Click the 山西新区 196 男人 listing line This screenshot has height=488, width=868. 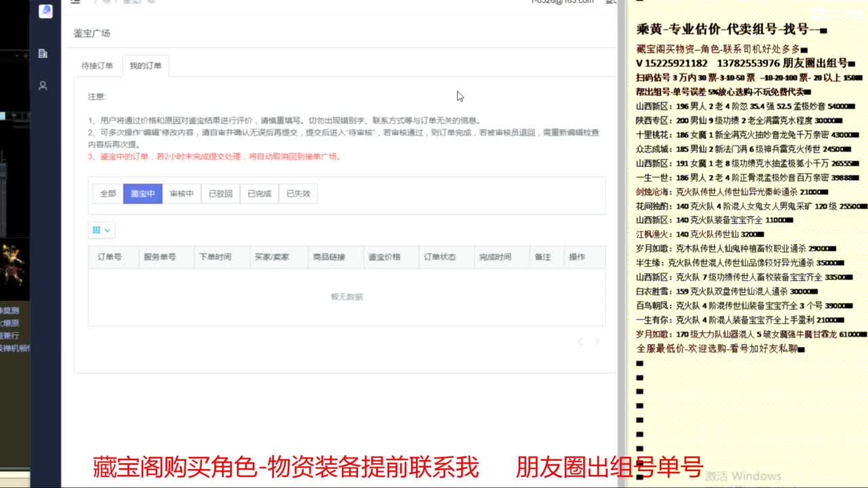[x=745, y=106]
